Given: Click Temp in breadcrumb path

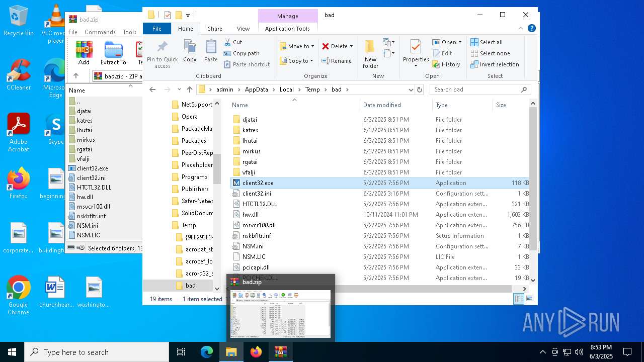Looking at the screenshot, I should click(312, 89).
